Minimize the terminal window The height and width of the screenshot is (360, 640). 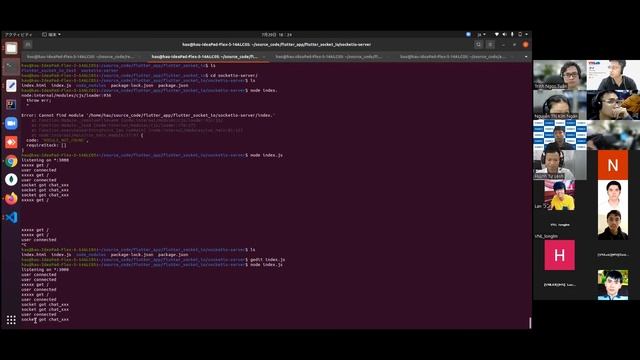[503, 44]
